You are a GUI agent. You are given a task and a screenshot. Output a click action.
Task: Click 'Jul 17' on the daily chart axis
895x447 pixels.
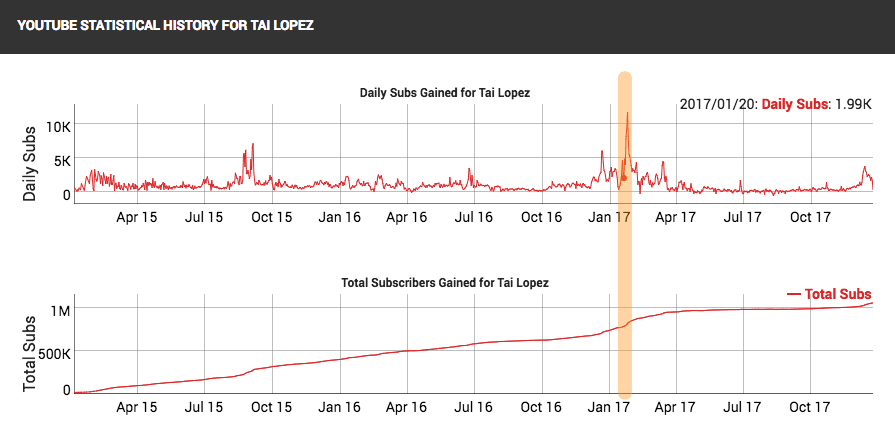tap(743, 218)
